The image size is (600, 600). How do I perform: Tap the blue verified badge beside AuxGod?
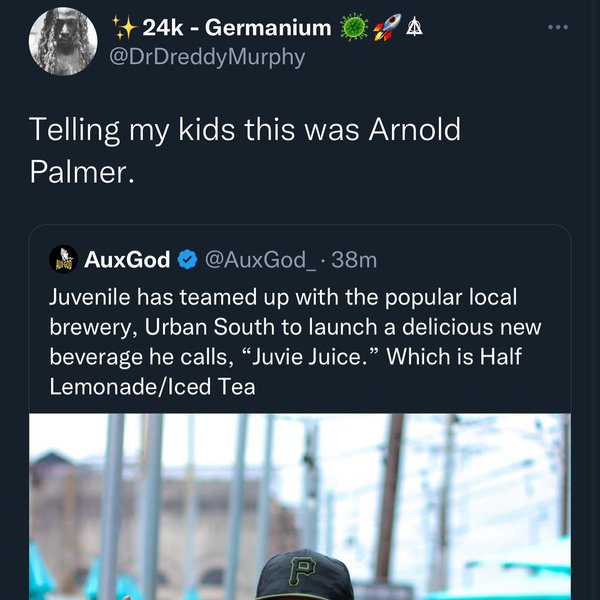click(187, 260)
